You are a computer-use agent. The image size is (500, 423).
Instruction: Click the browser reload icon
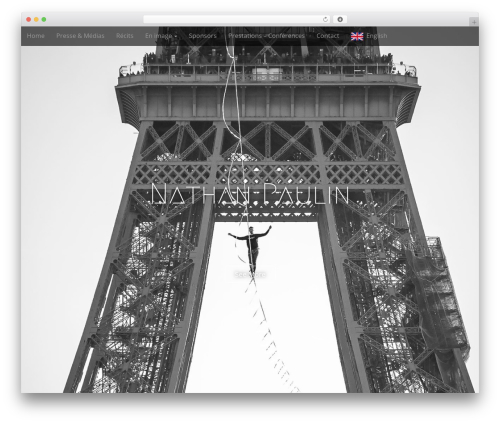(x=325, y=19)
